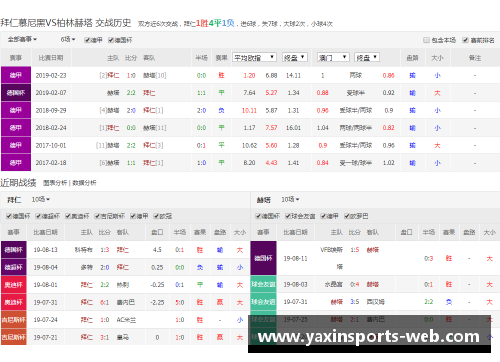
Task: Click the 6:1 score on Bayern 19-07-31 row
Action: coord(105,302)
